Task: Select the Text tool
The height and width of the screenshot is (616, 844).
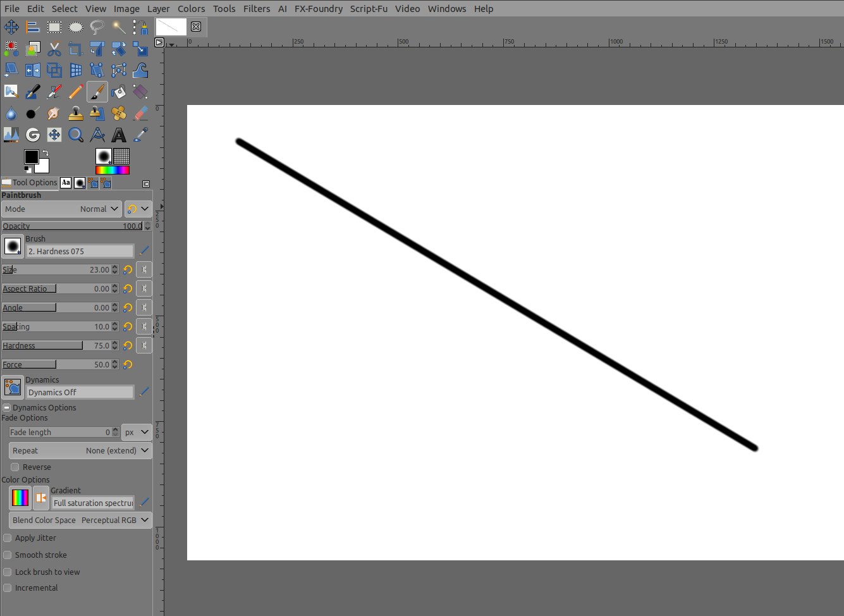Action: [x=119, y=135]
